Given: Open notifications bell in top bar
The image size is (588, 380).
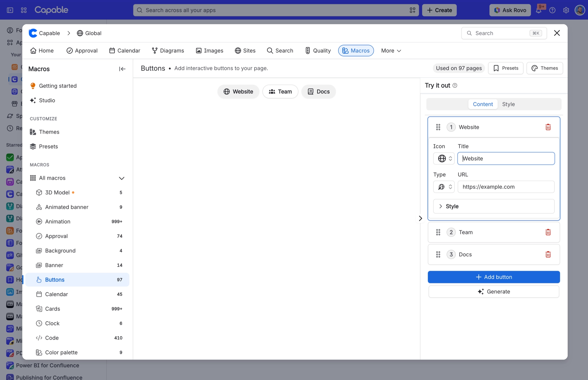Looking at the screenshot, I should 539,10.
